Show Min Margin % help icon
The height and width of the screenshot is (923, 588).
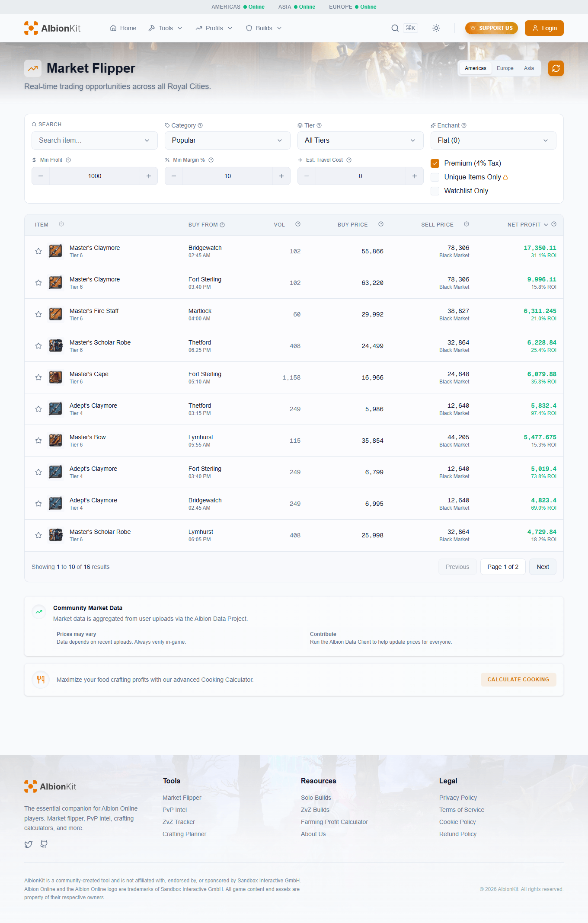pos(211,160)
